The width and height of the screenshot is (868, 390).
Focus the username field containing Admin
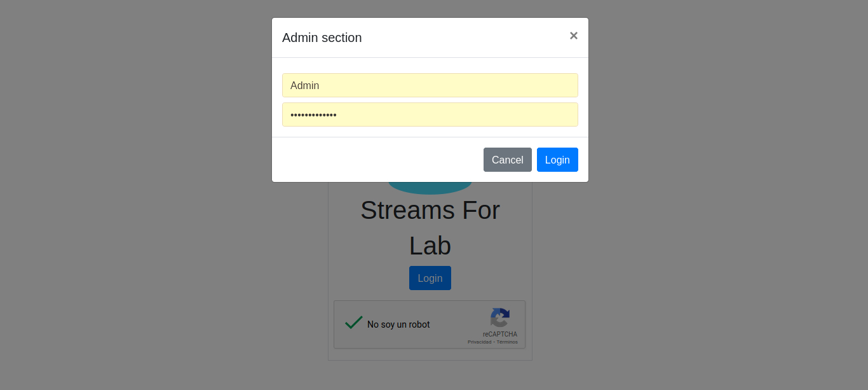click(430, 85)
